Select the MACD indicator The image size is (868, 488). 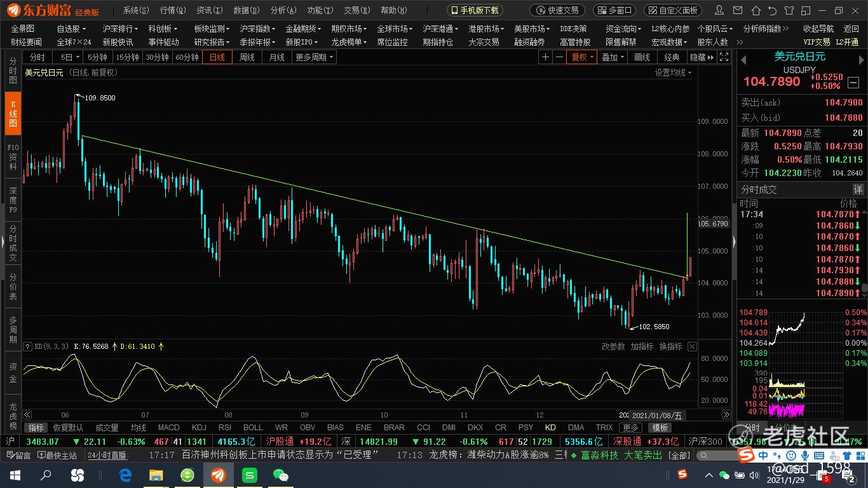168,428
